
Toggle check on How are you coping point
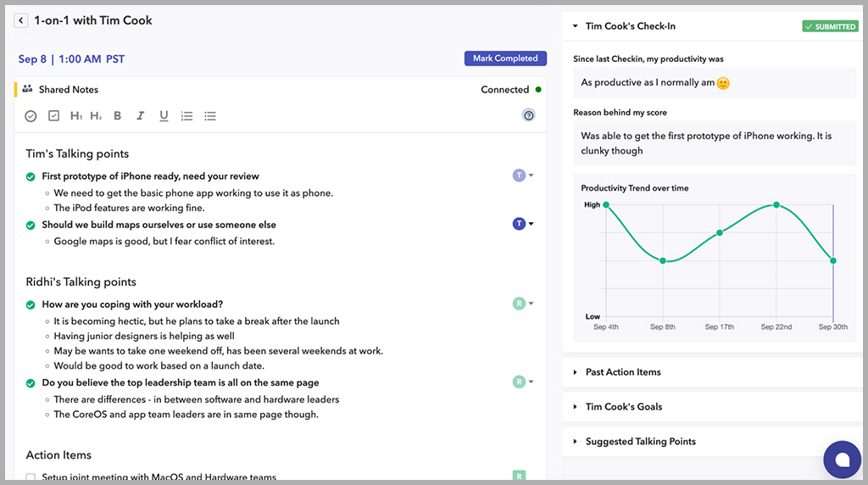coord(31,305)
